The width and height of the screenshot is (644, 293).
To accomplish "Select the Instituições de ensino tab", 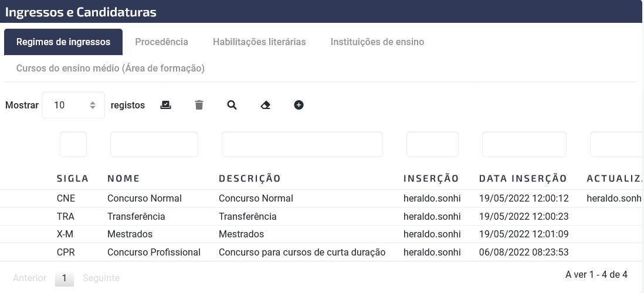I will [377, 42].
